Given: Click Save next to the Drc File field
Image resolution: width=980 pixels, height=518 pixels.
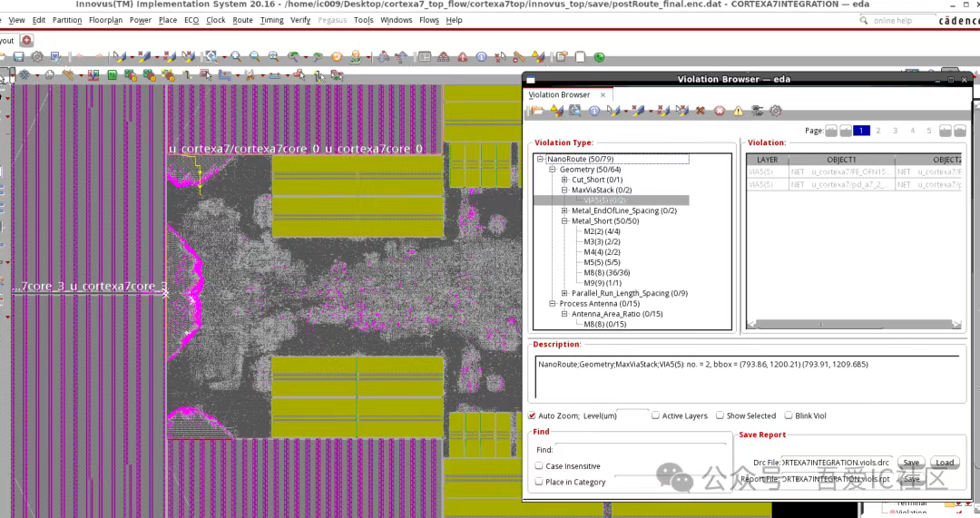Looking at the screenshot, I should click(911, 463).
